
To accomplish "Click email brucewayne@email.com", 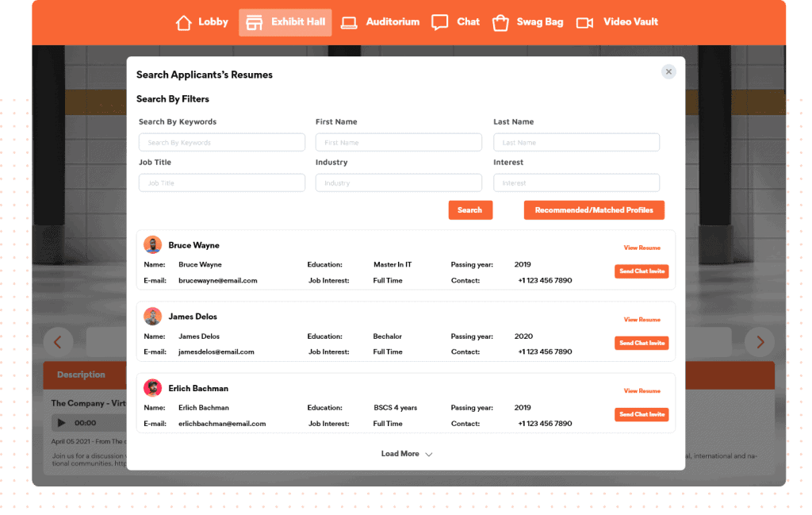I will coord(218,280).
